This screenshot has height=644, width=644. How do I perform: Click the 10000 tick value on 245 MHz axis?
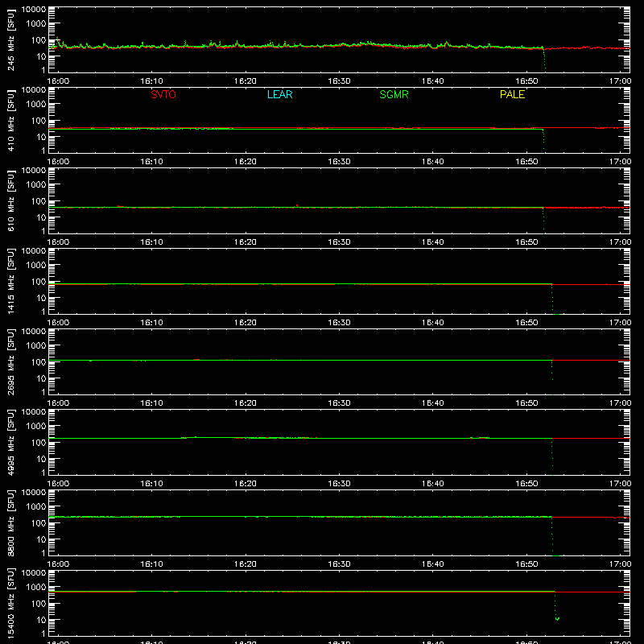pos(34,10)
